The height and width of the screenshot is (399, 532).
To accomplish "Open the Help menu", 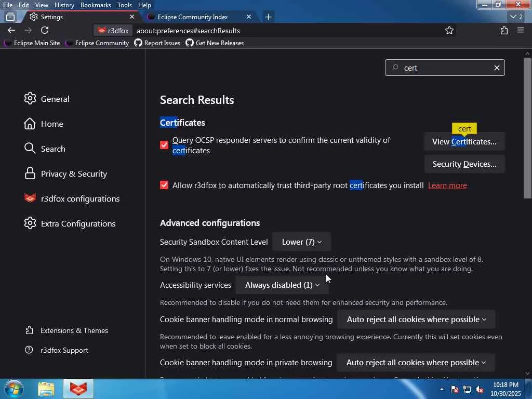I will point(144,5).
